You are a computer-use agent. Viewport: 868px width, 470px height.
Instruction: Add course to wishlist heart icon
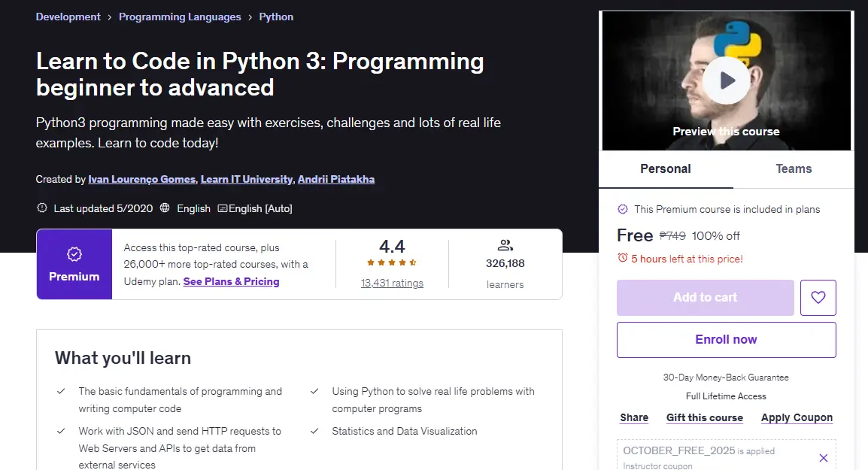818,297
